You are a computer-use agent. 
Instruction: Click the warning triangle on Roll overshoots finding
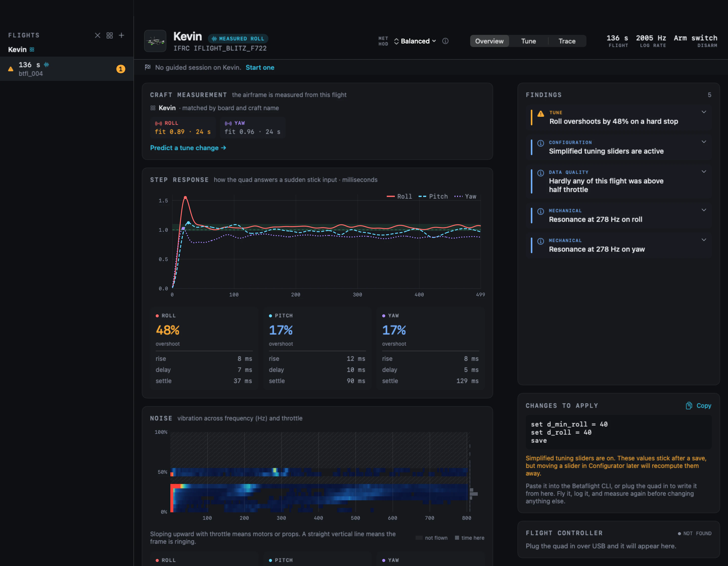[541, 114]
